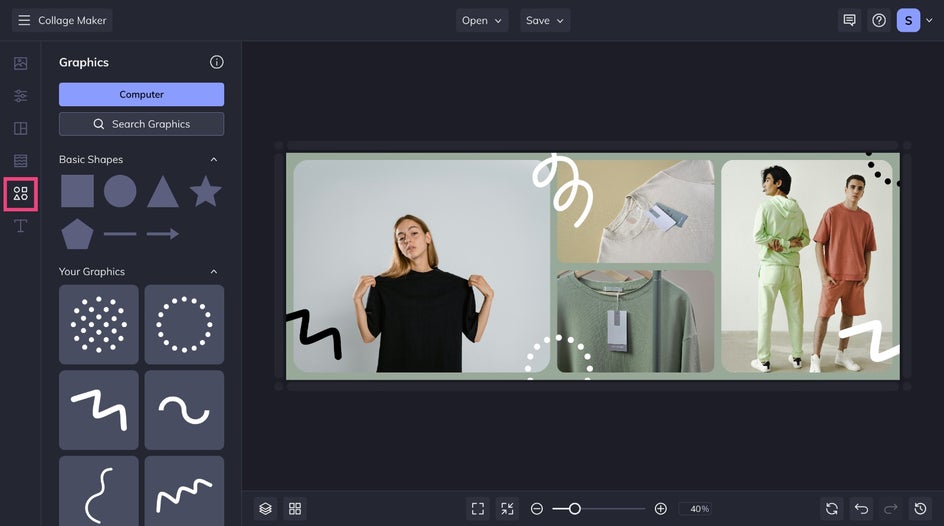Screen dimensions: 944x526
Task: Select the woman in black shirt photo
Action: tap(421, 266)
